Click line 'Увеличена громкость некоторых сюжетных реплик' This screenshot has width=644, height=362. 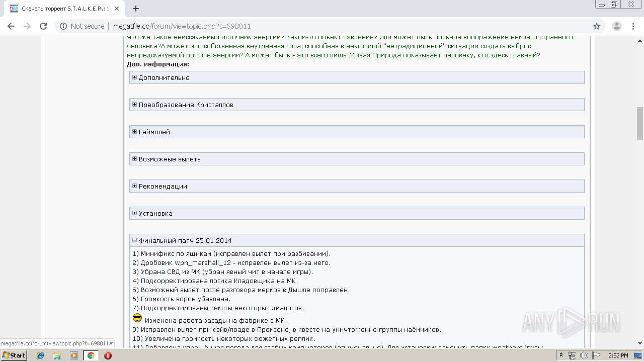tap(224, 338)
